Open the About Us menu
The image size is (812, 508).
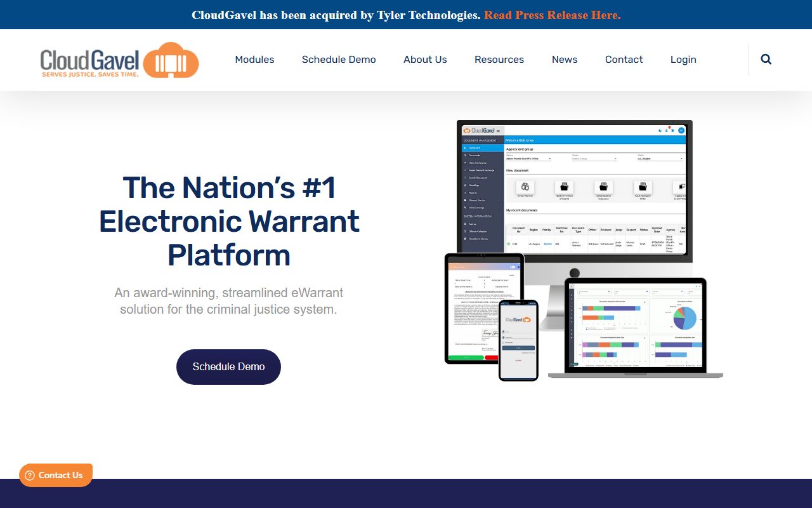click(425, 59)
